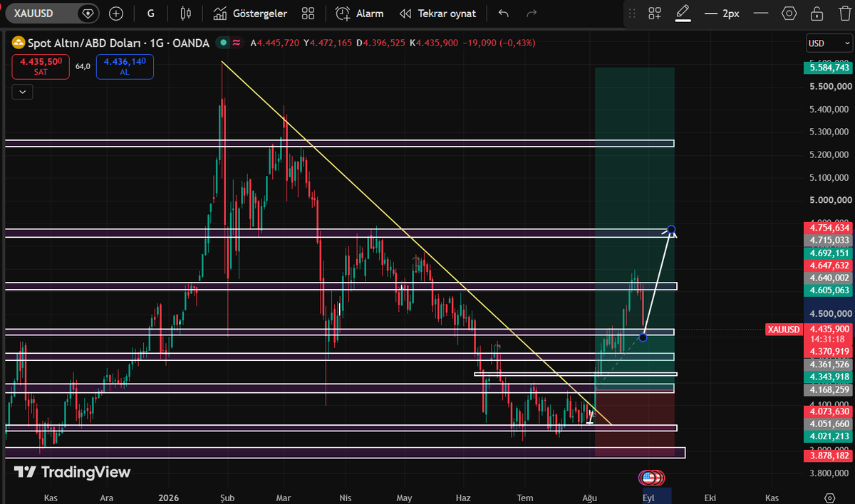Click the green market status dot
Screen dimensions: 855x504
pyautogui.click(x=223, y=43)
